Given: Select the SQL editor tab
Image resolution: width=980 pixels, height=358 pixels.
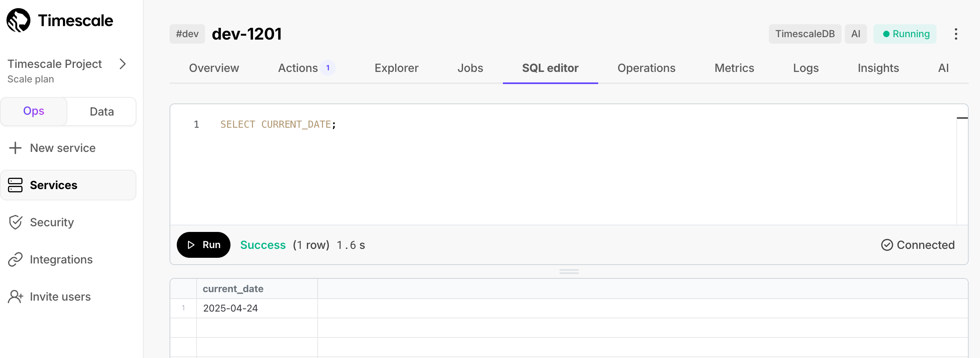Looking at the screenshot, I should (550, 68).
